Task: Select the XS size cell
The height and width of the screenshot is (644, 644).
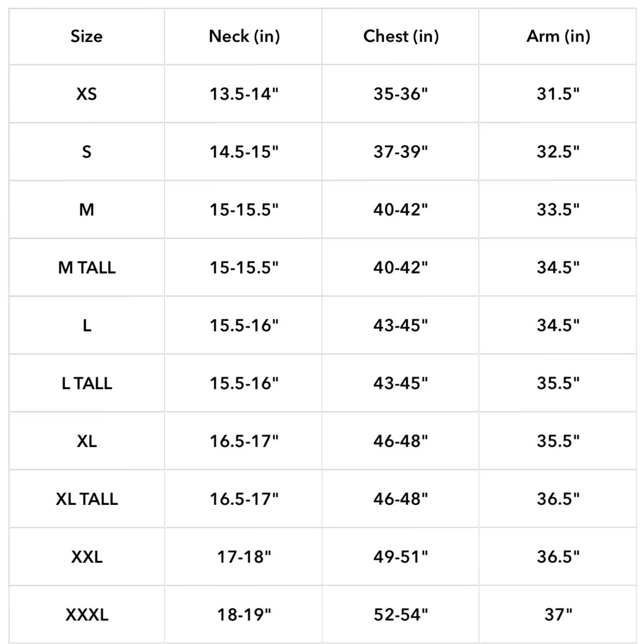Action: [x=87, y=94]
